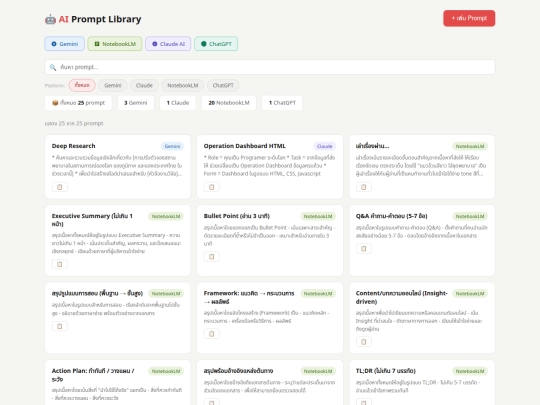Filter prompts by ChatGPT chip
This screenshot has width=540, height=405.
(223, 85)
